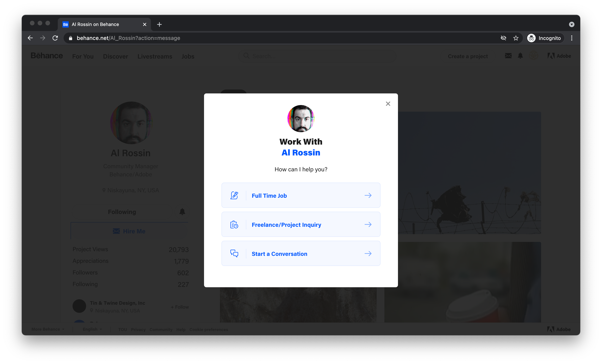This screenshot has width=602, height=364.
Task: Choose the Full Time Job option
Action: (x=301, y=195)
